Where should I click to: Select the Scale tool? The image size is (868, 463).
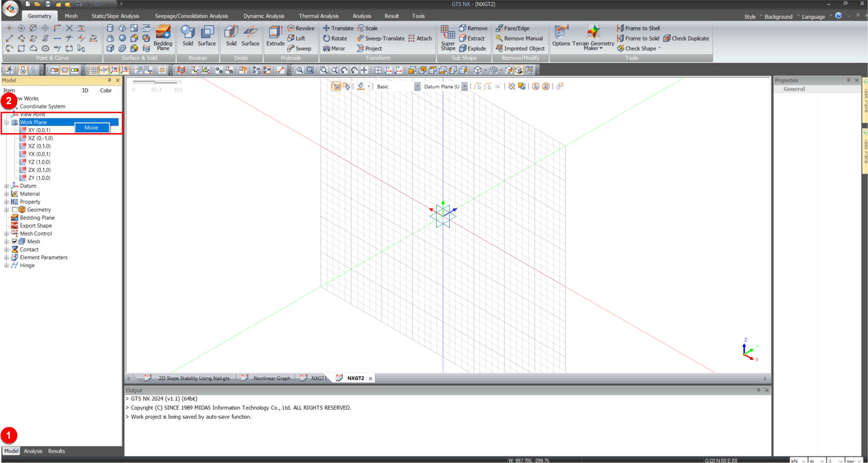tap(368, 28)
